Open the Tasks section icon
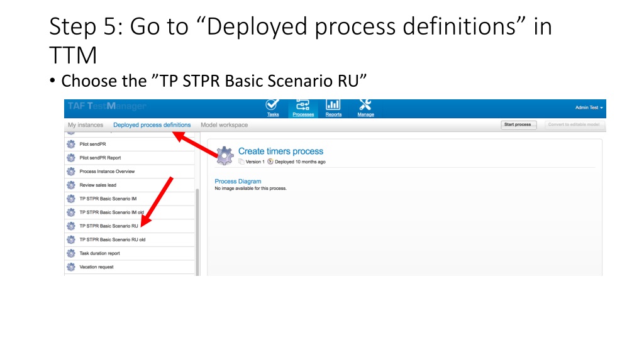The height and width of the screenshot is (362, 644). 272,105
